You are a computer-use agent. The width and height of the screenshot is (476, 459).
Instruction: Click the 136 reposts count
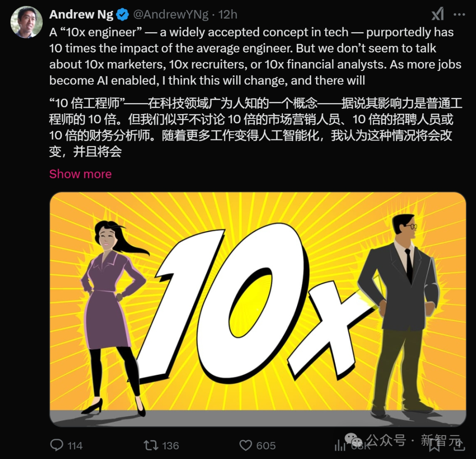170,446
